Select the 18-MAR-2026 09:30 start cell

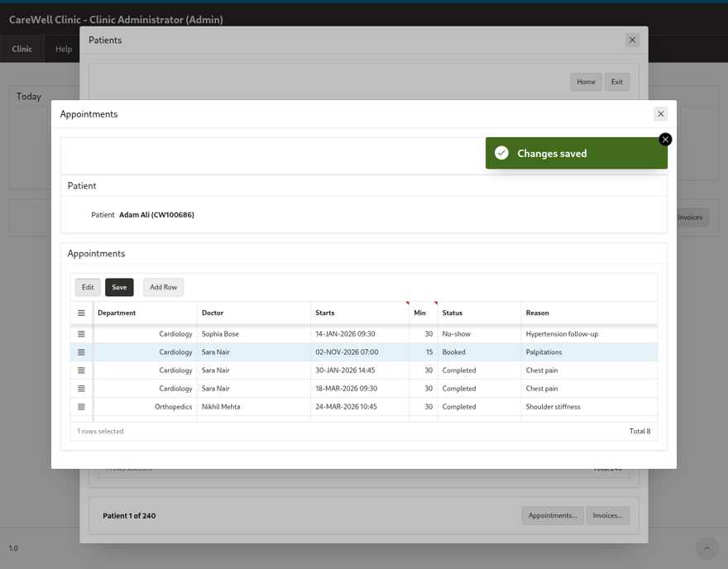(x=360, y=388)
